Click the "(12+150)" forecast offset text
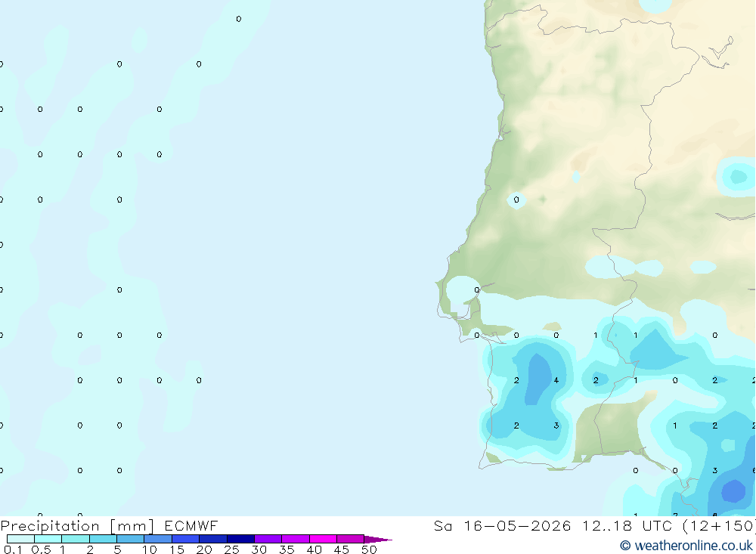The image size is (756, 554). [719, 525]
